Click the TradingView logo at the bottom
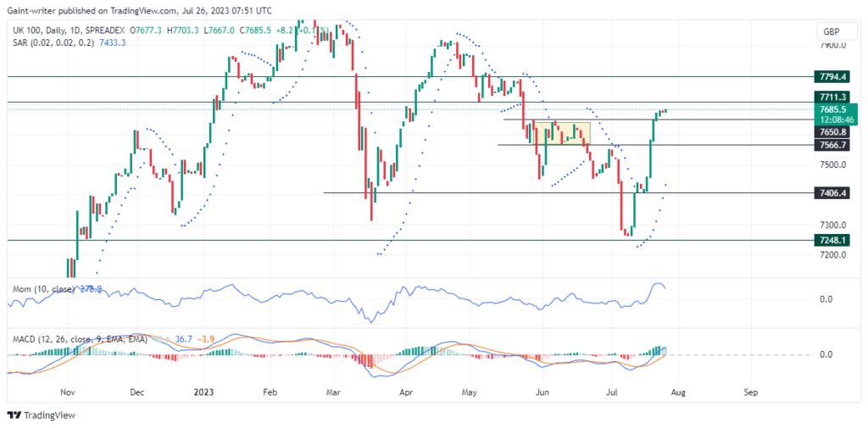This screenshot has height=428, width=868. coord(41,414)
